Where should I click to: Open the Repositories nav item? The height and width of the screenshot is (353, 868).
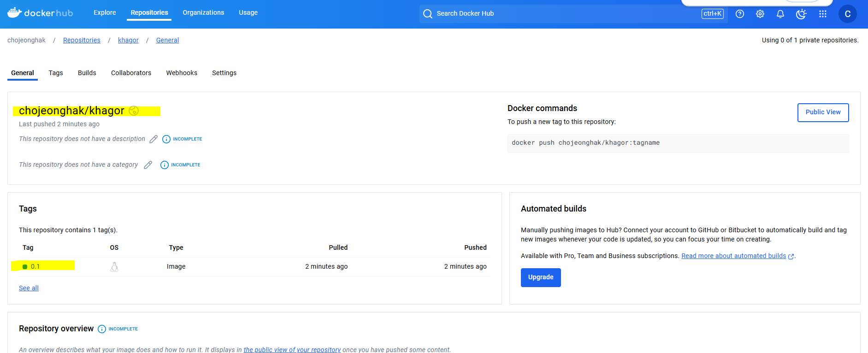click(149, 13)
